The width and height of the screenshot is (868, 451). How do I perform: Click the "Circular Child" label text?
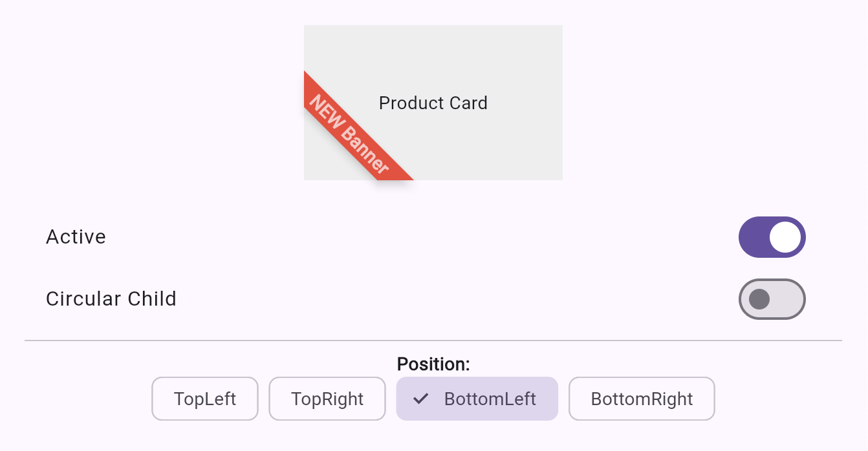111,299
